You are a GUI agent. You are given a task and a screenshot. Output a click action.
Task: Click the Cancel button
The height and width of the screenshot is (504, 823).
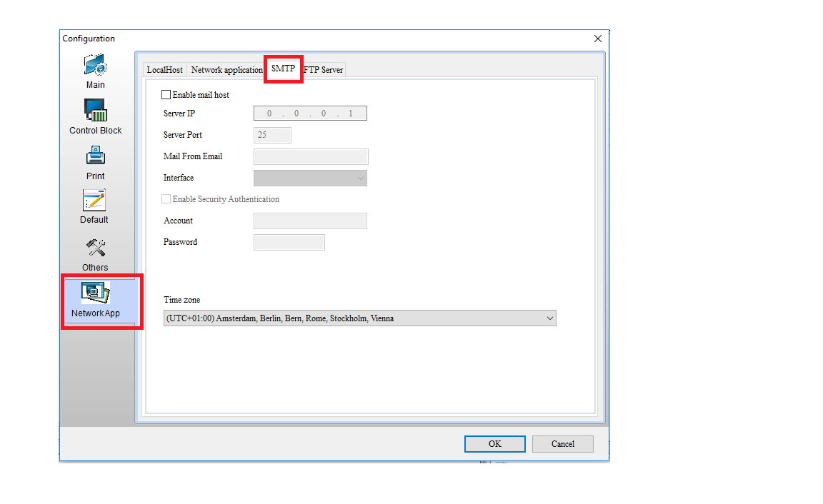click(x=562, y=444)
